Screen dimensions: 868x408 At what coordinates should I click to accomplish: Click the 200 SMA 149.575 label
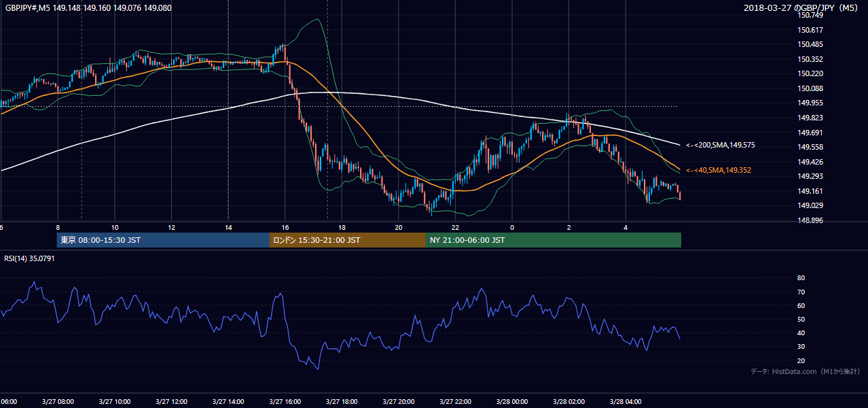click(x=720, y=145)
